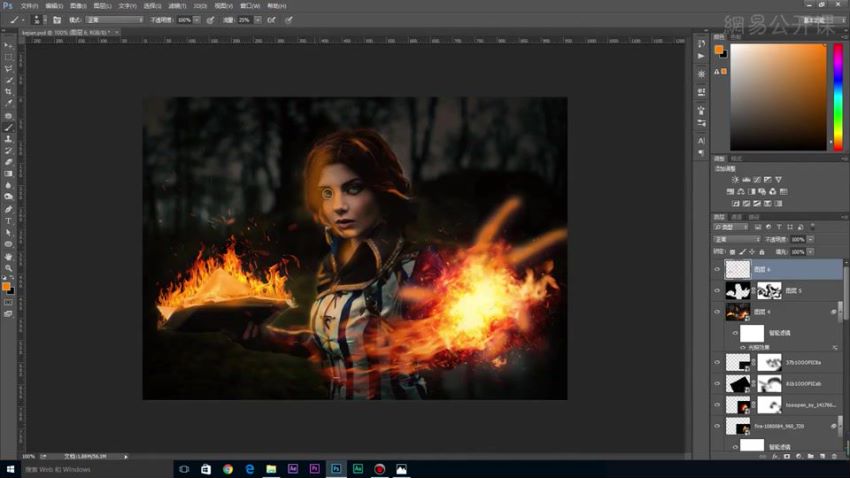Viewport: 850px width, 478px height.
Task: Open the Image menu
Action: 78,6
